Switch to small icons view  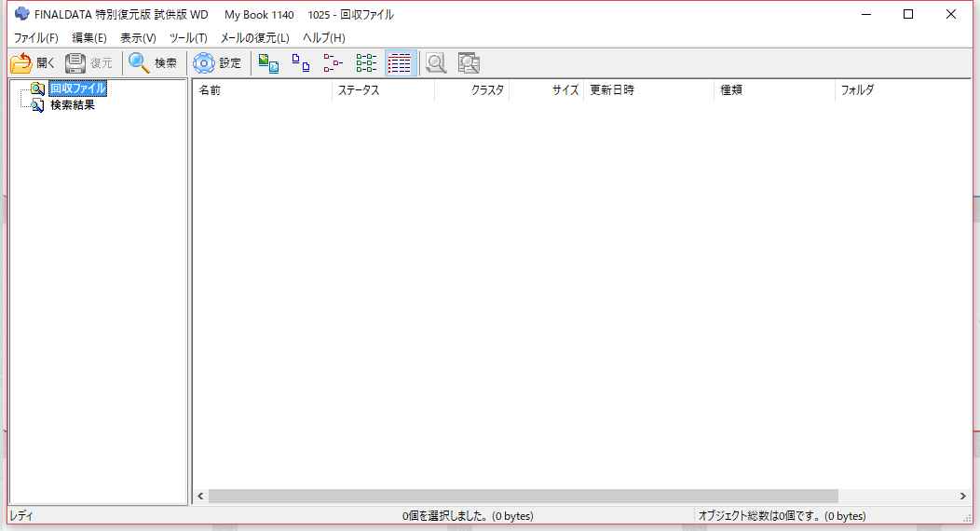333,63
